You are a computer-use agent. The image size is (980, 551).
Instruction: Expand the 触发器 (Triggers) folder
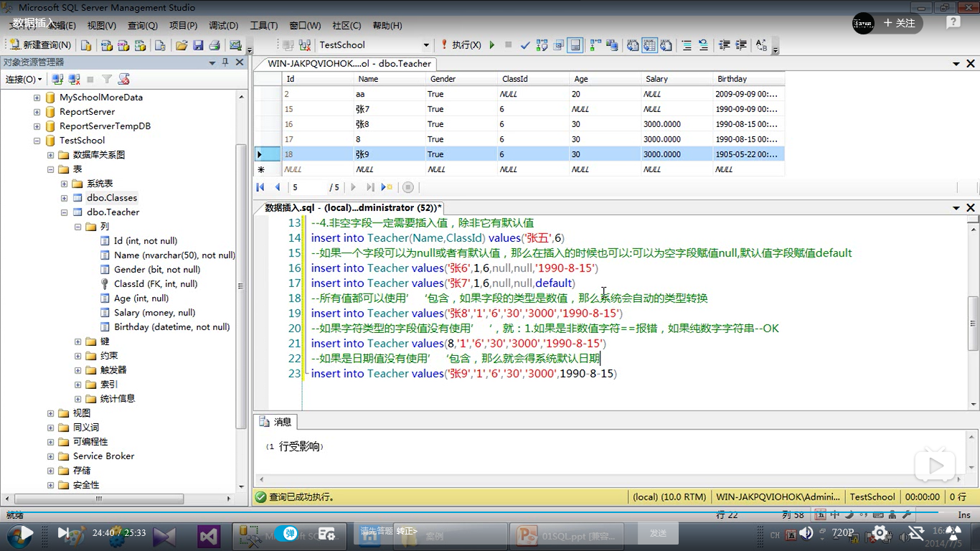pos(77,369)
